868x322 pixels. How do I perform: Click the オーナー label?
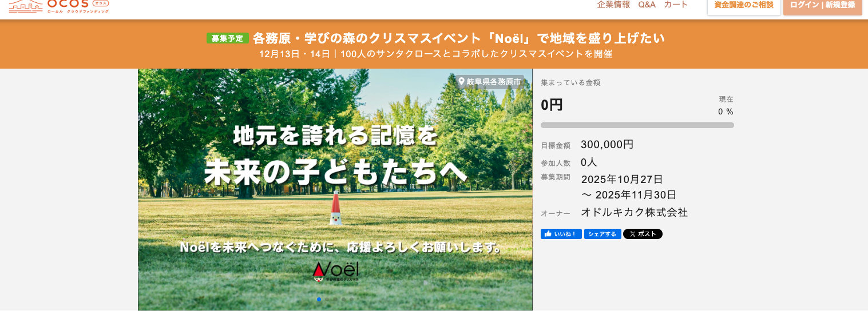556,213
